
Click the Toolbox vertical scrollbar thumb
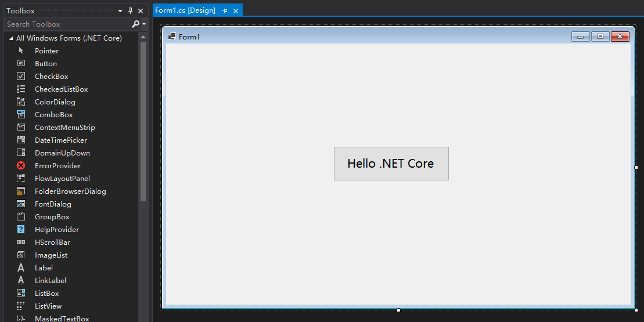tap(143, 121)
